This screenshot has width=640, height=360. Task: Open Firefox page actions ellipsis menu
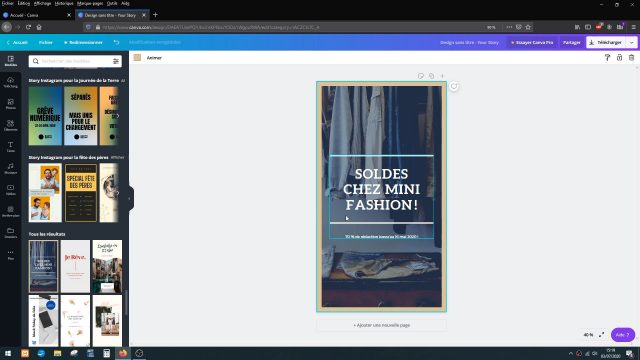(509, 27)
